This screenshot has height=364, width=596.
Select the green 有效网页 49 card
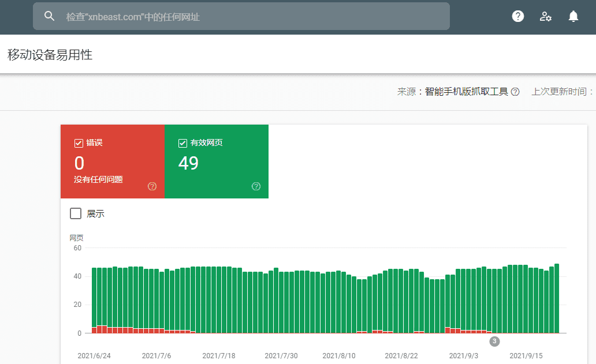217,162
